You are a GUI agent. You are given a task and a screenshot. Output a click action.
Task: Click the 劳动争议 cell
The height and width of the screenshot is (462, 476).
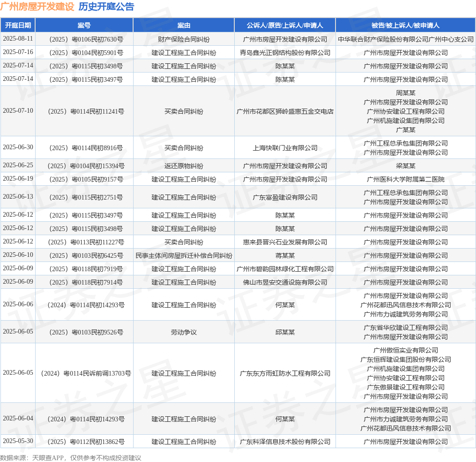point(183,332)
